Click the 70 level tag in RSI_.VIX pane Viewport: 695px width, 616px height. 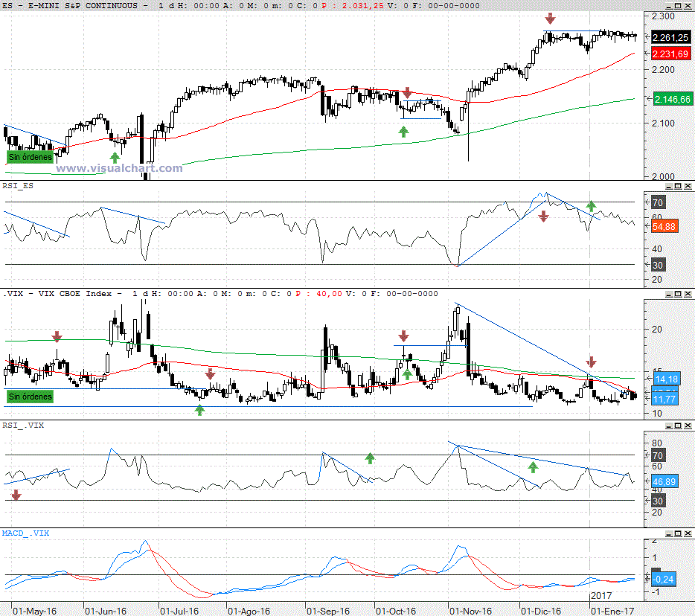pyautogui.click(x=658, y=455)
